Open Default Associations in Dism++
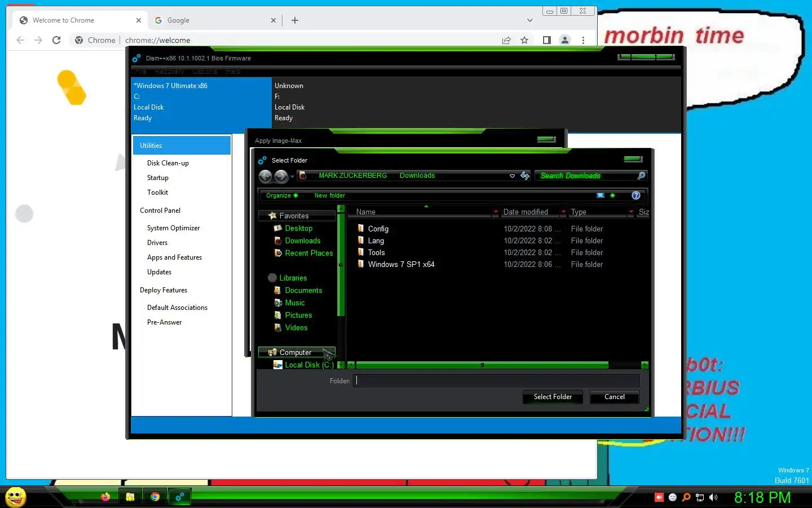The height and width of the screenshot is (508, 812). (x=177, y=308)
